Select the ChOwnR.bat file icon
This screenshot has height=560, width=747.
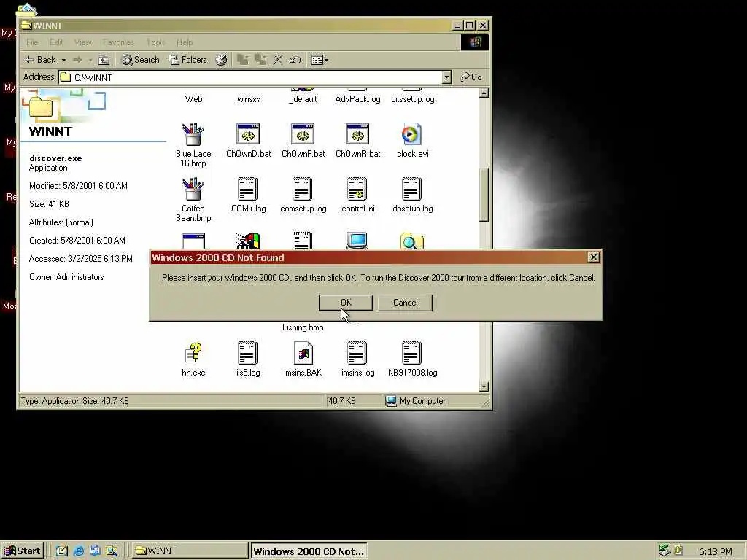(357, 134)
